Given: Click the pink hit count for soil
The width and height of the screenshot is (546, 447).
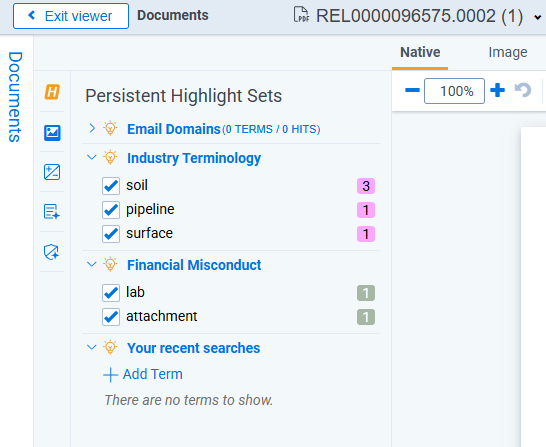Looking at the screenshot, I should click(366, 186).
